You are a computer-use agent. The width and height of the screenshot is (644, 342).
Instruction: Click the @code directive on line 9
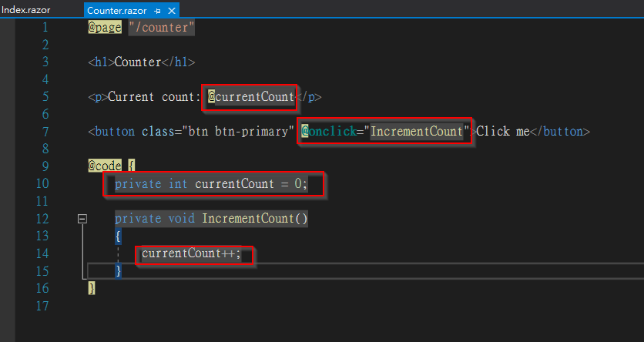click(105, 166)
